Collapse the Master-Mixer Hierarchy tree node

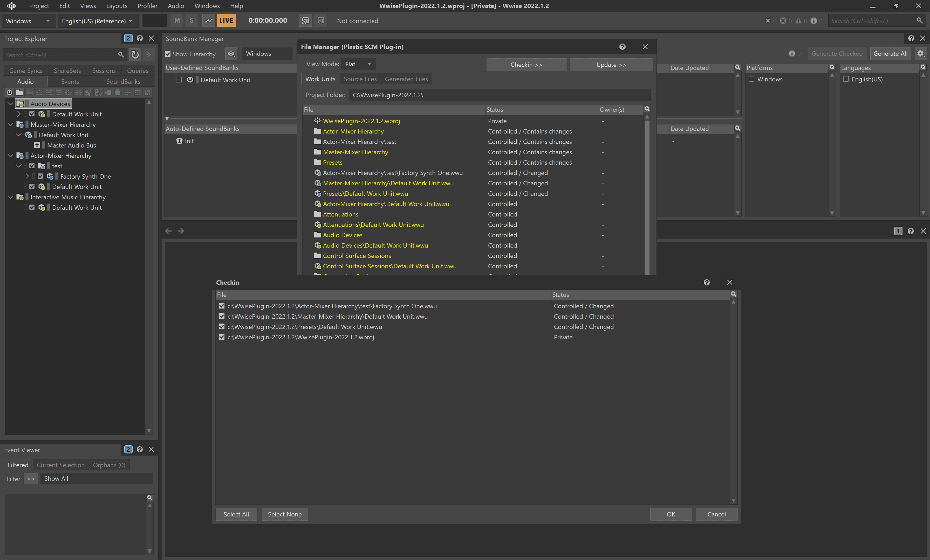[x=11, y=124]
